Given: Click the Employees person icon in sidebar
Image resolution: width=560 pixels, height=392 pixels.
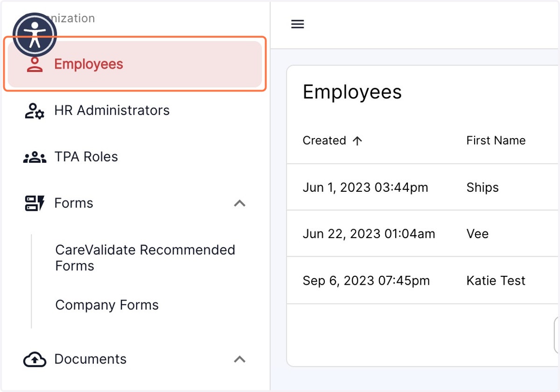Looking at the screenshot, I should pyautogui.click(x=35, y=64).
